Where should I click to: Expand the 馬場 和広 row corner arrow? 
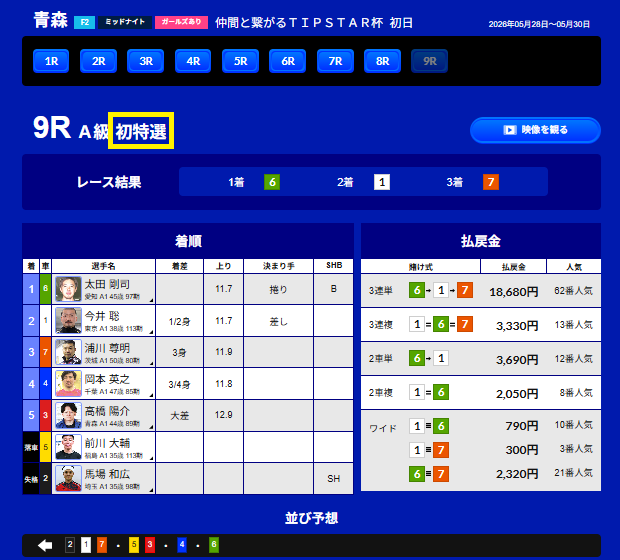[151, 490]
